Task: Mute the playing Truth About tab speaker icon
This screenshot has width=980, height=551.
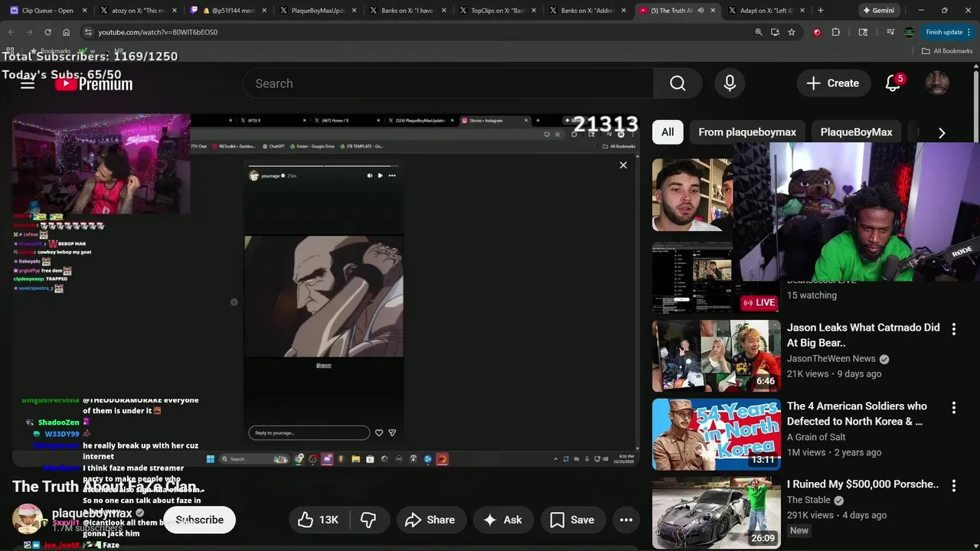Action: point(701,11)
